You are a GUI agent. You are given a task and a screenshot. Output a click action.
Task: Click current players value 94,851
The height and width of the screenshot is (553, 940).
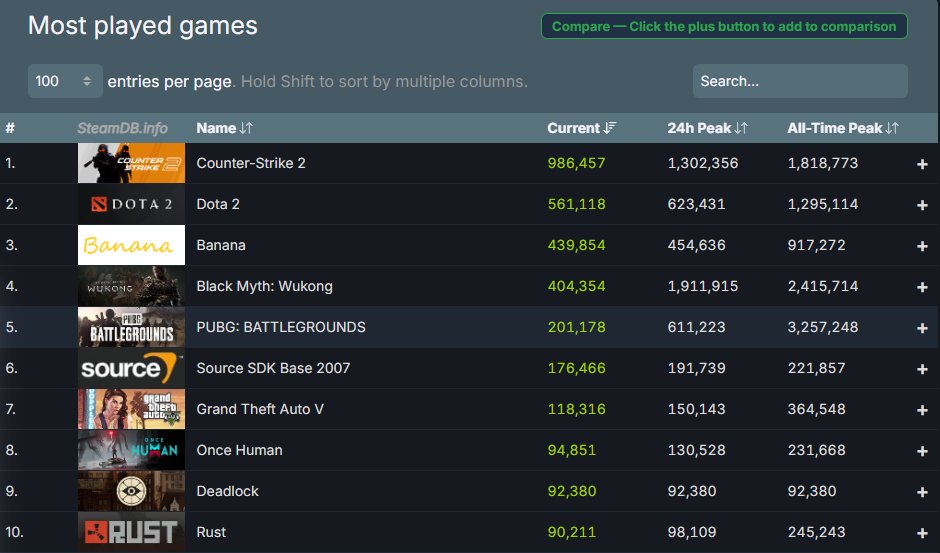(x=571, y=450)
